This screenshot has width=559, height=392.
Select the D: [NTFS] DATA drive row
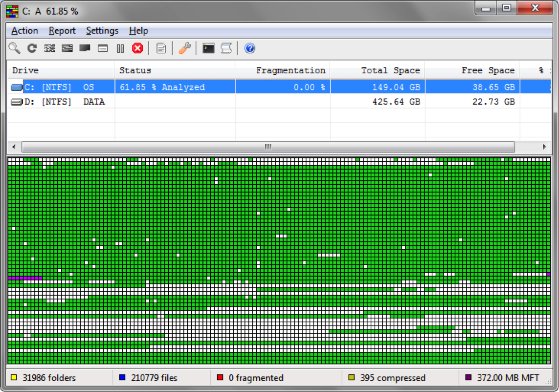[x=280, y=102]
